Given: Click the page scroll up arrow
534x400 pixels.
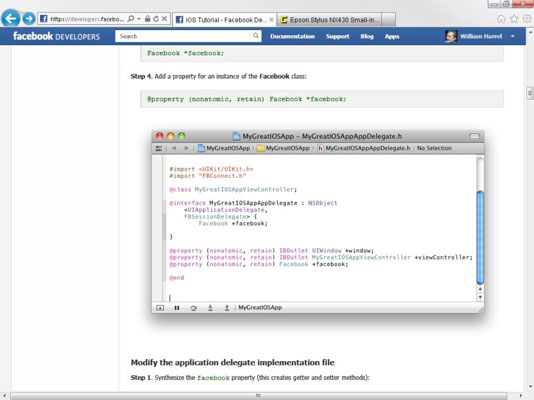Looking at the screenshot, I should click(x=530, y=33).
